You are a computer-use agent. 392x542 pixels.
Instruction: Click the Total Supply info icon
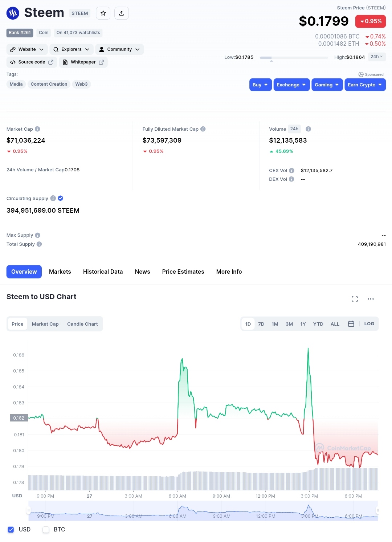tap(39, 244)
